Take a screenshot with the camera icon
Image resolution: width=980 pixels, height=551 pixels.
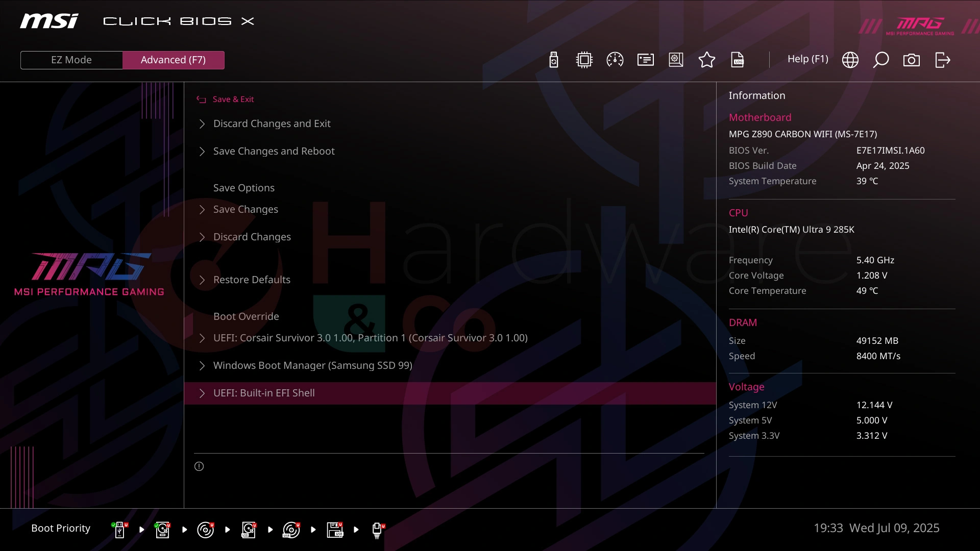click(x=911, y=60)
